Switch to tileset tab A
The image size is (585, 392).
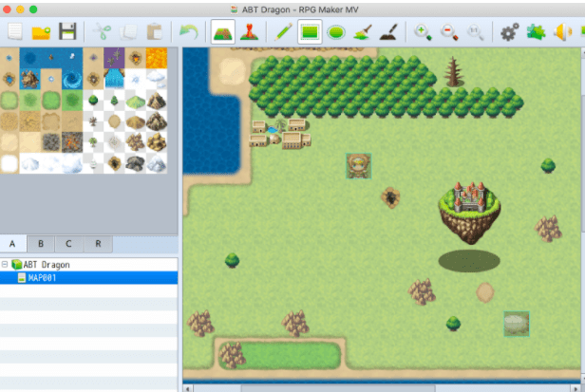click(12, 244)
